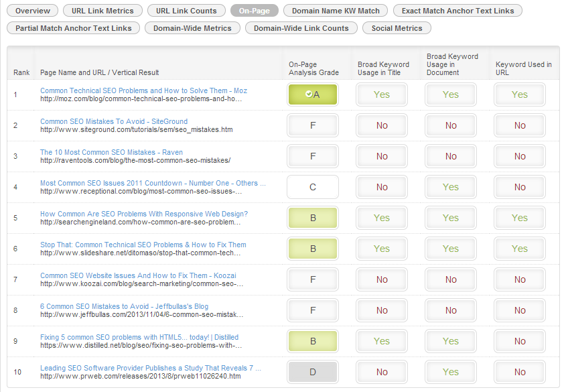Image resolution: width=564 pixels, height=392 pixels.
Task: Click the Distilled HTML5 SEO problems link
Action: pos(139,337)
